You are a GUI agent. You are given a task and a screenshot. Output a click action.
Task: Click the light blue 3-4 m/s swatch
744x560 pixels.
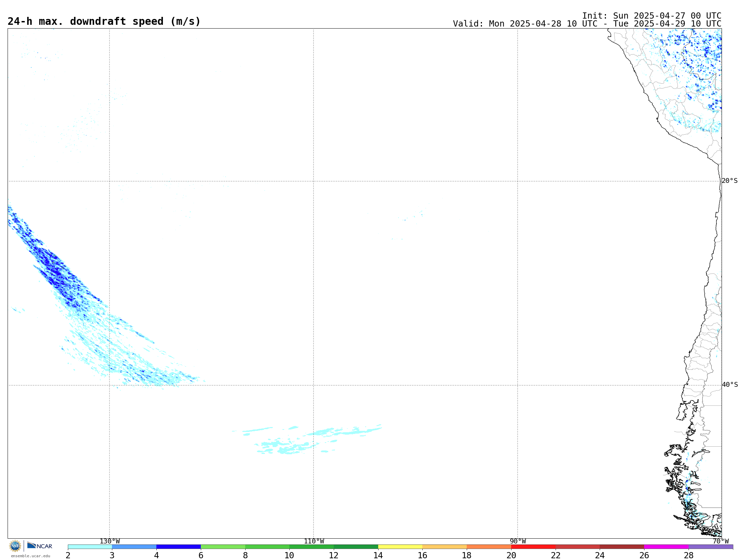tap(134, 547)
